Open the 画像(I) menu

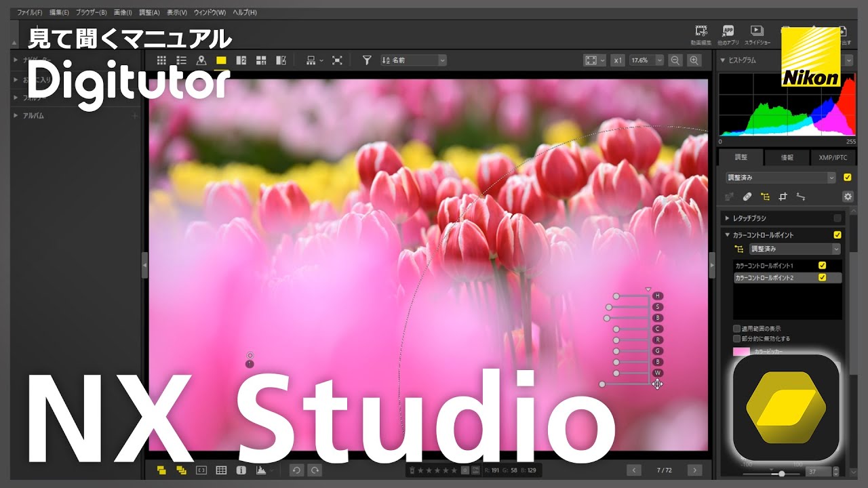point(123,12)
